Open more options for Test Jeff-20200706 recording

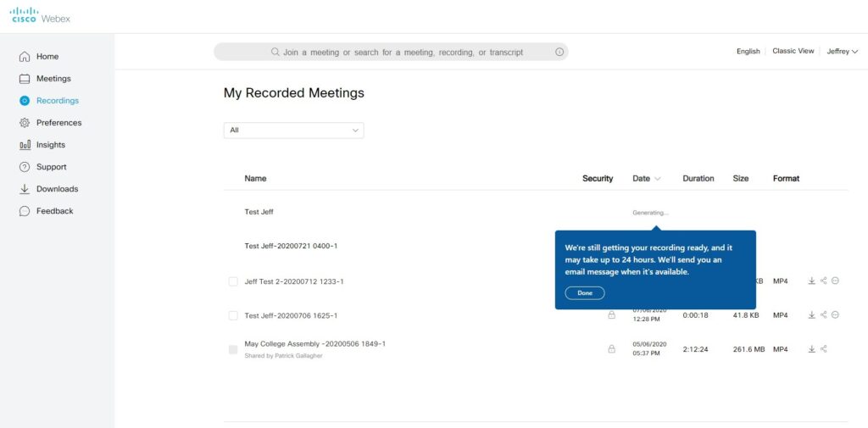[x=835, y=314]
